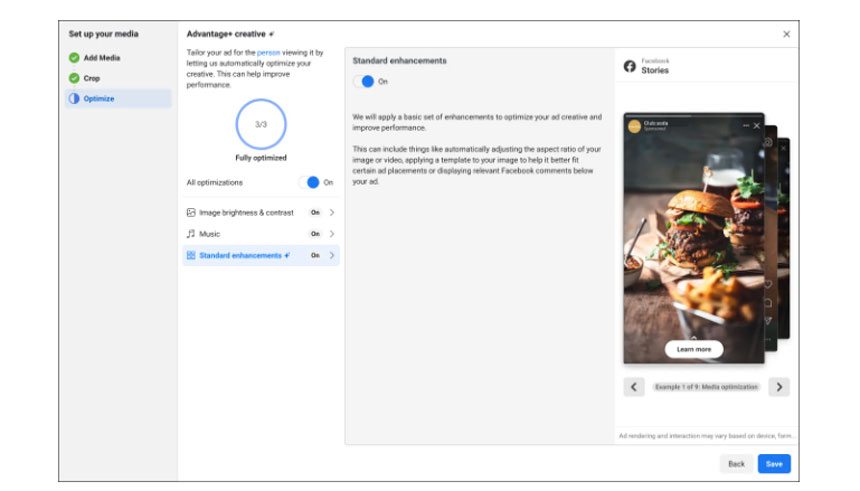Show the previous preview example
The width and height of the screenshot is (860, 491).
[633, 387]
